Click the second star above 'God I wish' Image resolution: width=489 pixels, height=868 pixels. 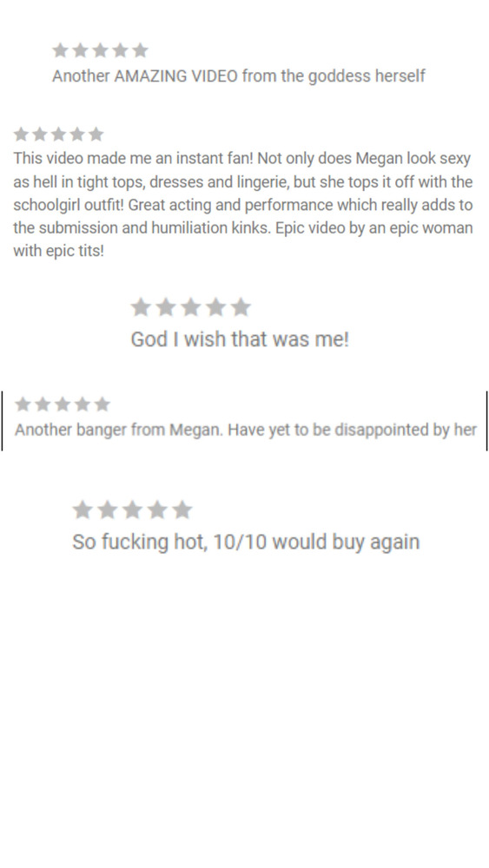click(166, 306)
